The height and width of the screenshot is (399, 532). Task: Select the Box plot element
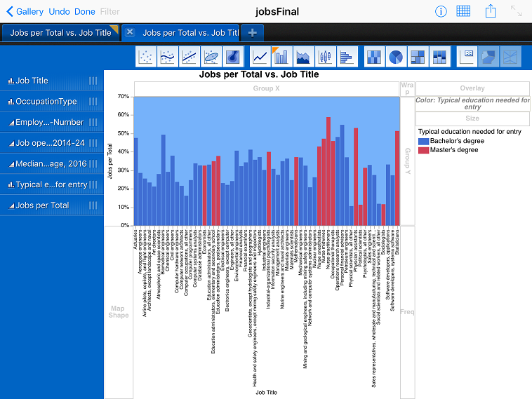(x=326, y=57)
